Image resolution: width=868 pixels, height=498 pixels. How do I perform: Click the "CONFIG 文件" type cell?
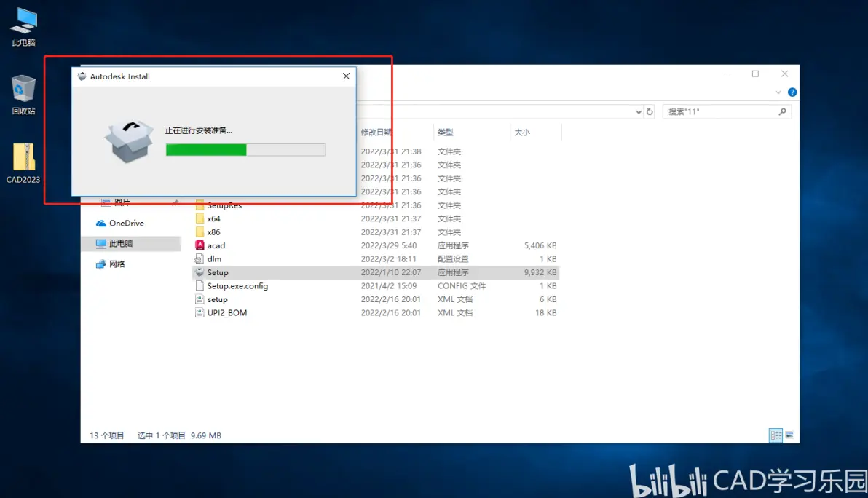[x=462, y=286]
